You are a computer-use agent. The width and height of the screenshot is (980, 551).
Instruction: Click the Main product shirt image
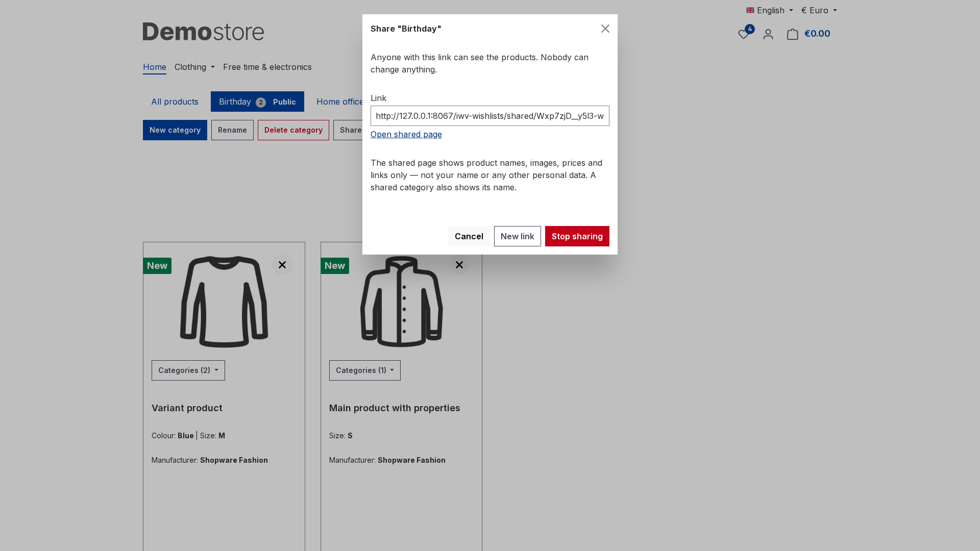point(402,302)
